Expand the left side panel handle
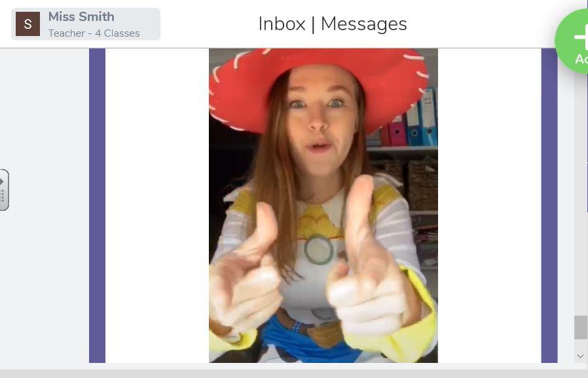The image size is (588, 378). (4, 190)
